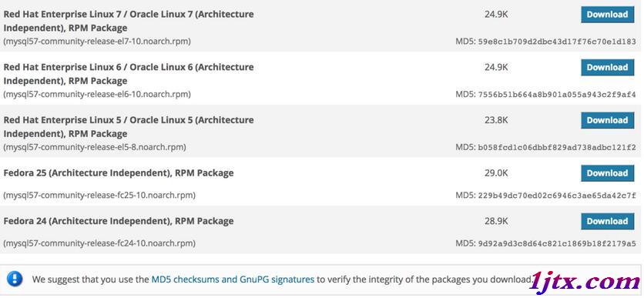Select the Red Hat Enterprise Linux 7 title
The image size is (644, 298).
pos(129,21)
